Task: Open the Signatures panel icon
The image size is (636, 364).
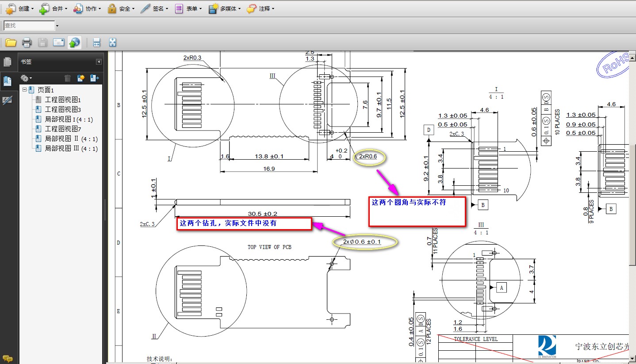Action: pos(7,101)
